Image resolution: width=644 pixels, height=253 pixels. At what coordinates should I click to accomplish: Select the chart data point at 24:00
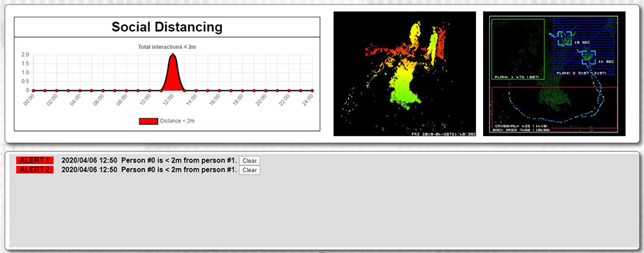pyautogui.click(x=312, y=90)
